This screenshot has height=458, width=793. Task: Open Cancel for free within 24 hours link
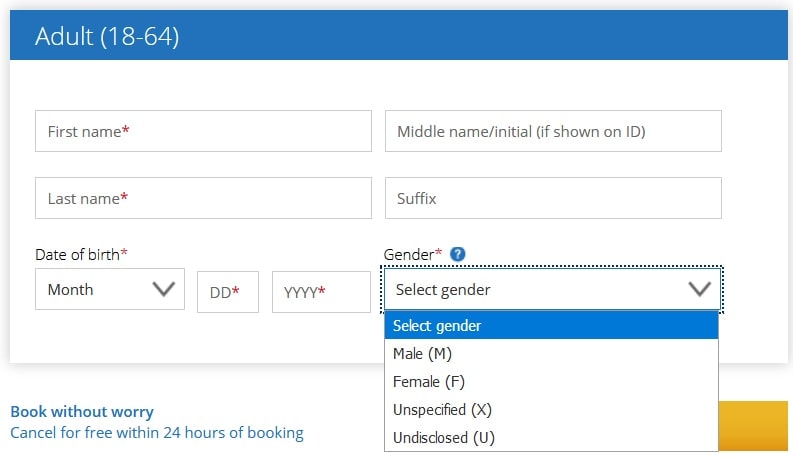157,433
